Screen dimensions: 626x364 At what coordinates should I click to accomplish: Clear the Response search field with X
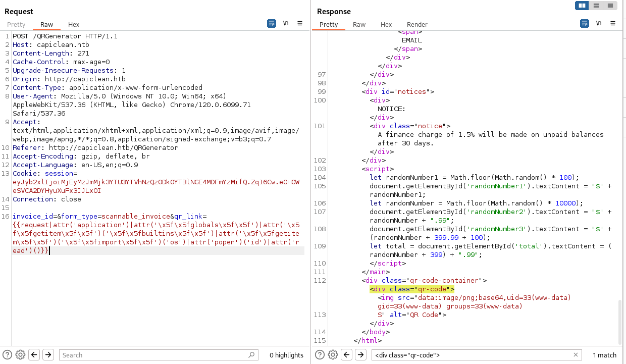576,355
